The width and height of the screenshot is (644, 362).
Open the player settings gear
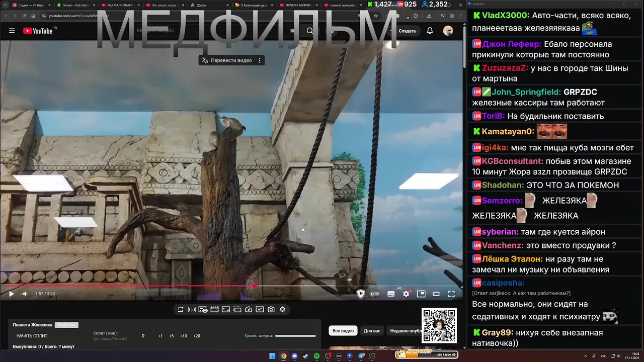407,294
